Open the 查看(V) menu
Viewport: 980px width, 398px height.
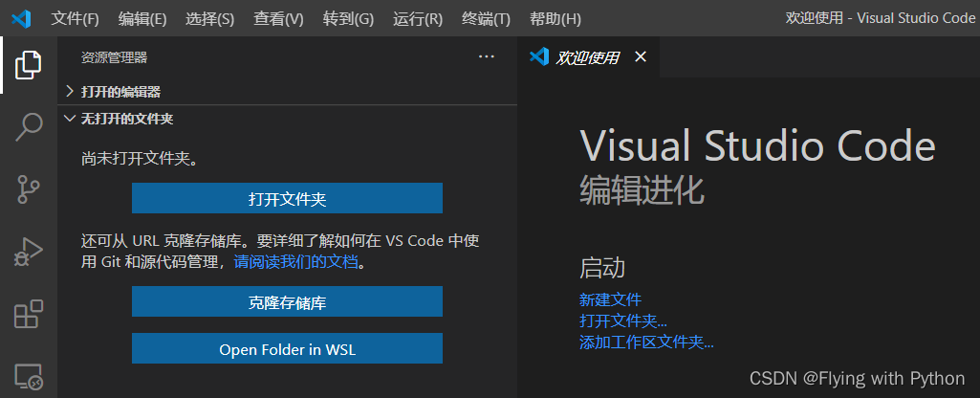tap(279, 19)
